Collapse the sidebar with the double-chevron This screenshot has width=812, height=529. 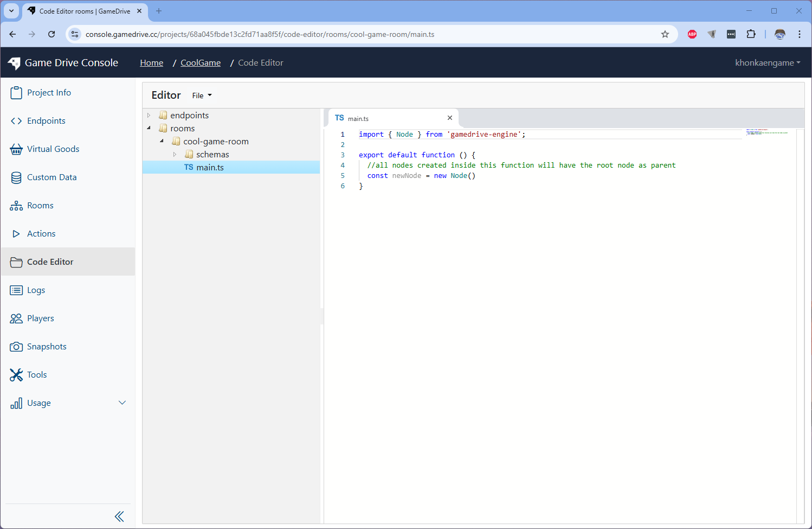point(119,516)
